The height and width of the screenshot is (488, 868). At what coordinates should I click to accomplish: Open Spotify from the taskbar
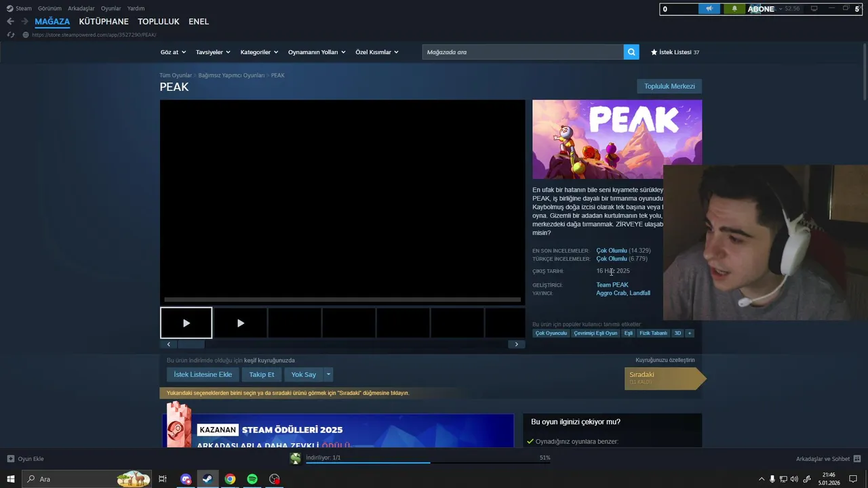point(252,479)
